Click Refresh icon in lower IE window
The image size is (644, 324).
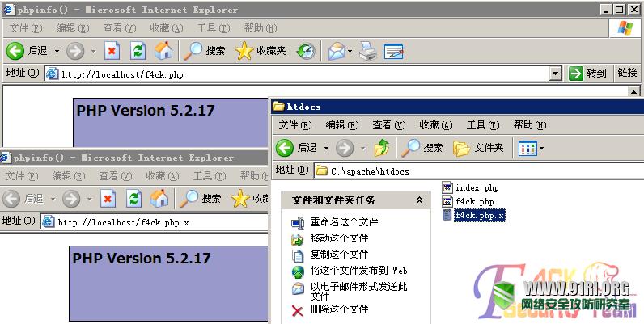coord(133,199)
